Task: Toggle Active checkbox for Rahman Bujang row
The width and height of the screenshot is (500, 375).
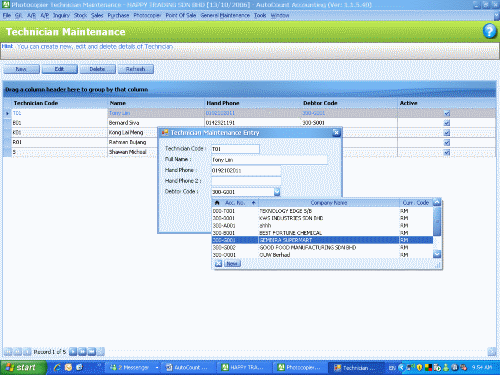Action: (x=447, y=142)
